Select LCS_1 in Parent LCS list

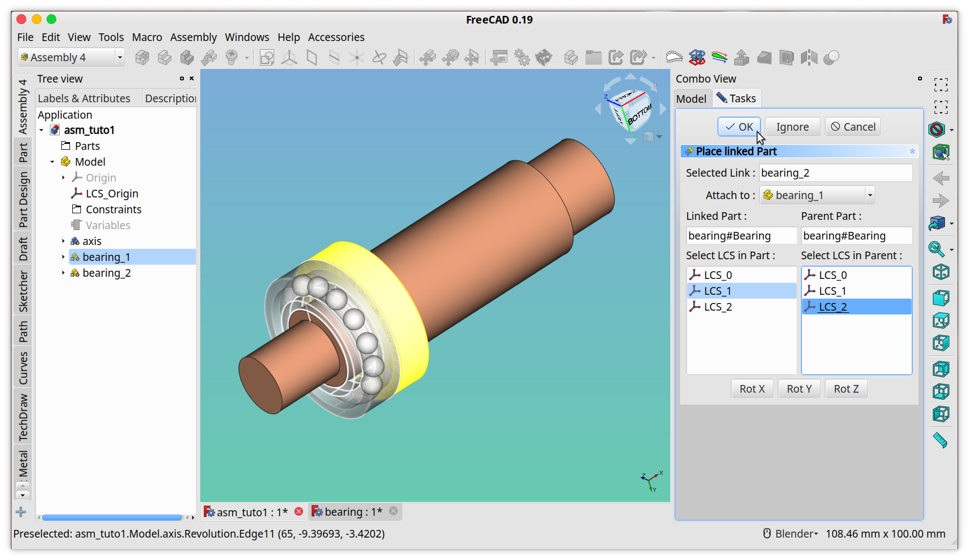[856, 291]
